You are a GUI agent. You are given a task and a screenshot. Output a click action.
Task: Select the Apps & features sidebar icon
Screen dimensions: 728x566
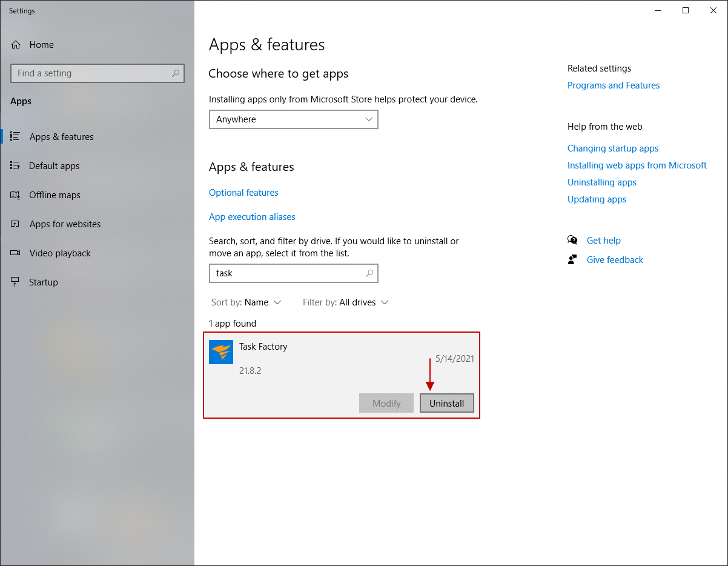pyautogui.click(x=17, y=136)
